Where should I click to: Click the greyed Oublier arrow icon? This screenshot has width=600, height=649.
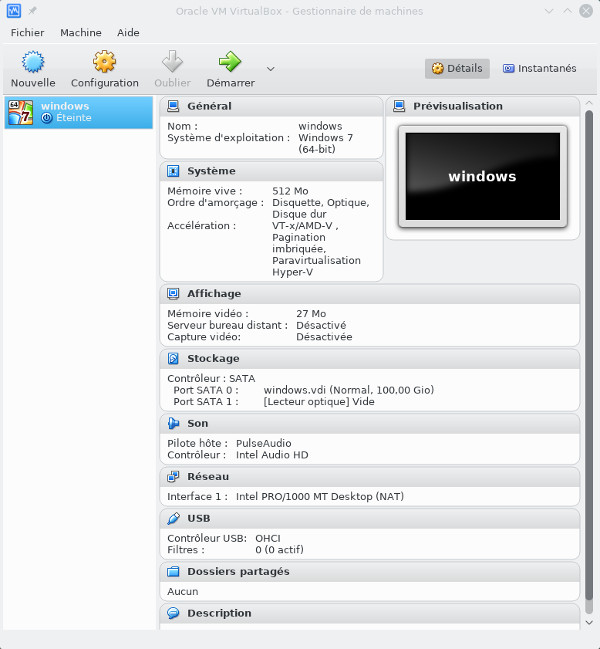pos(172,62)
